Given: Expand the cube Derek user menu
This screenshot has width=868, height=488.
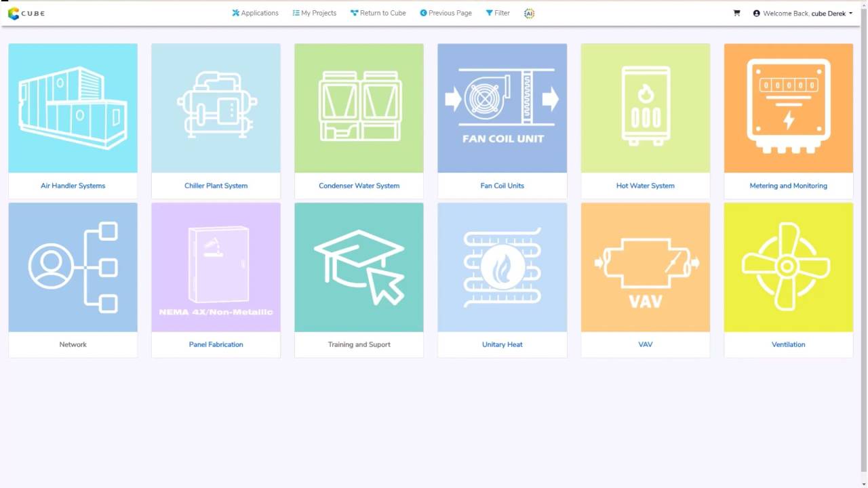Looking at the screenshot, I should [803, 13].
